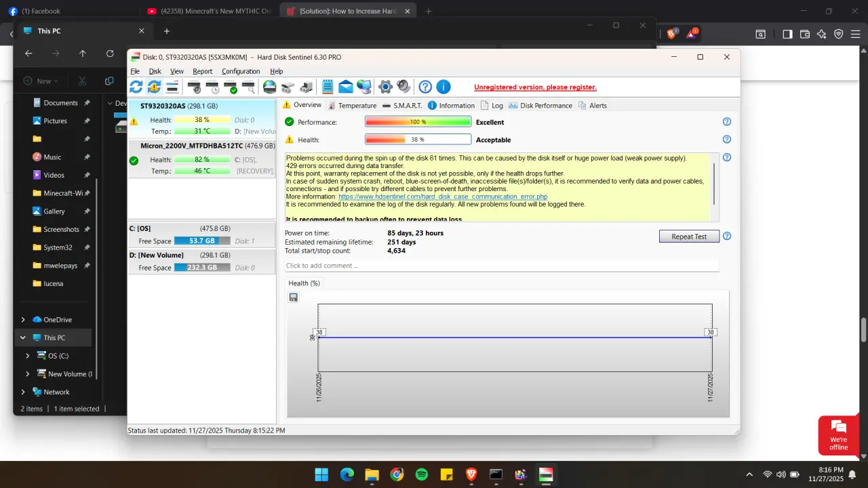This screenshot has width=868, height=488.
Task: Click the disk icon with clock
Action: point(212,87)
